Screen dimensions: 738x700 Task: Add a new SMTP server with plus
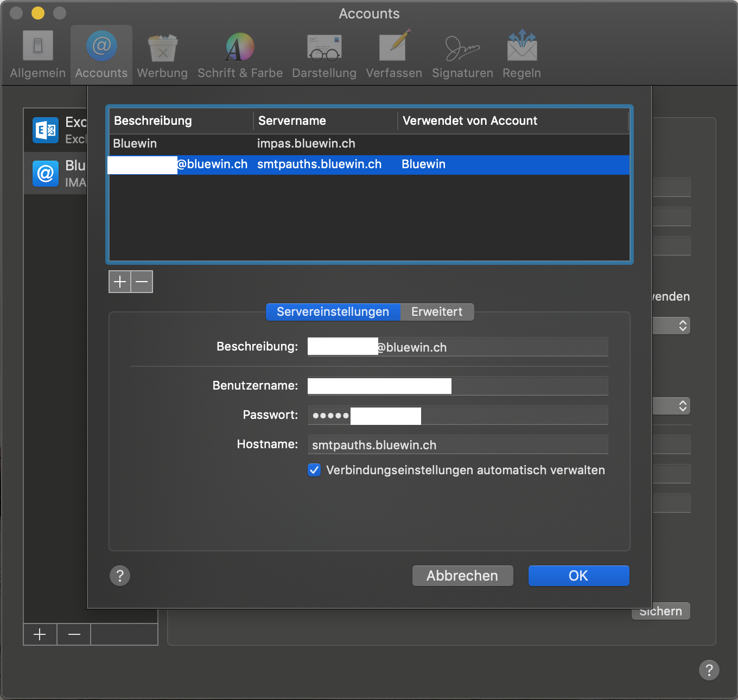[120, 282]
